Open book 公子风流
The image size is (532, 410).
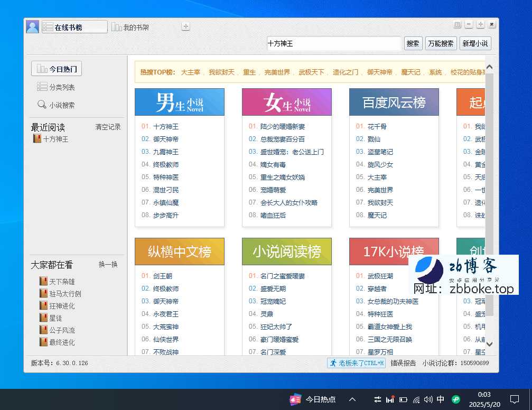(x=57, y=330)
